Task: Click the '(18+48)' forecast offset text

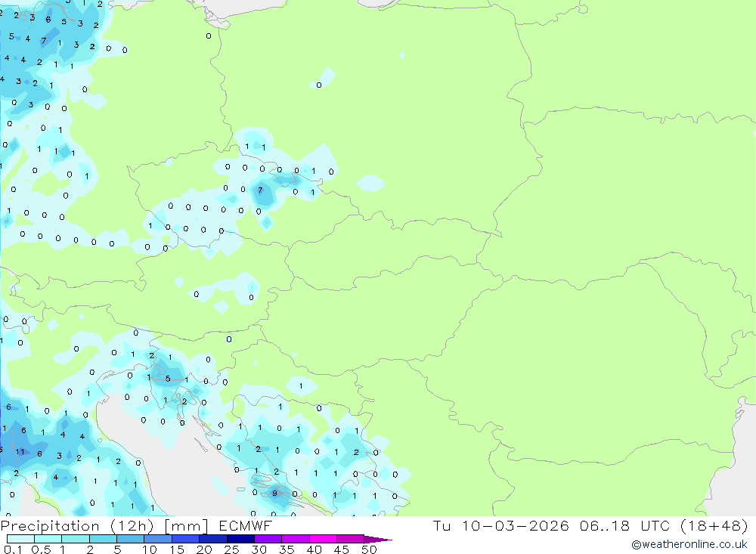Action: coord(714,525)
